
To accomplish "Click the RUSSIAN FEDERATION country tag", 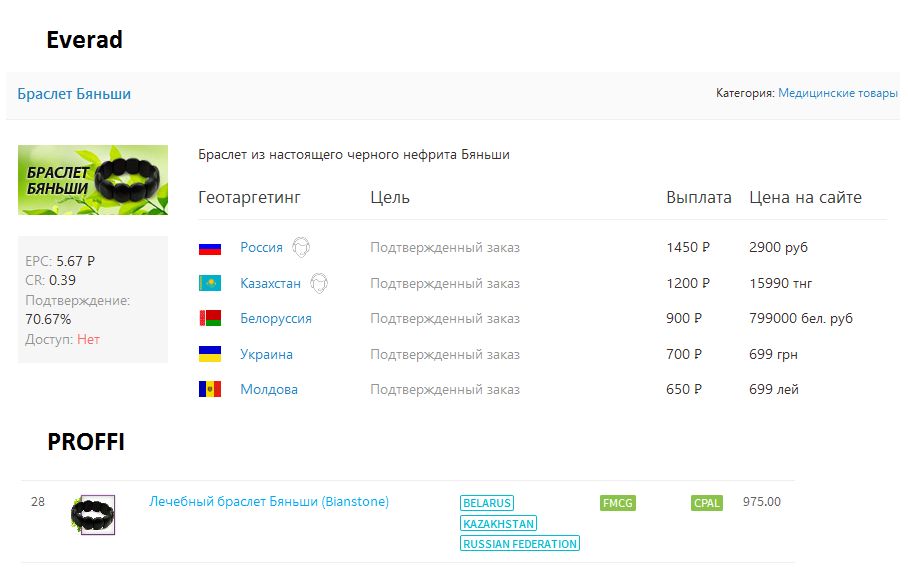I will click(520, 544).
